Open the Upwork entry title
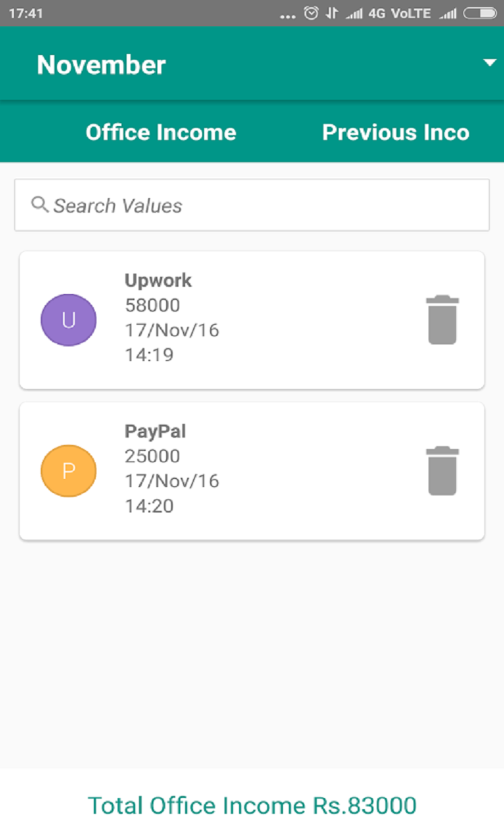Image resolution: width=504 pixels, height=840 pixels. (x=158, y=280)
